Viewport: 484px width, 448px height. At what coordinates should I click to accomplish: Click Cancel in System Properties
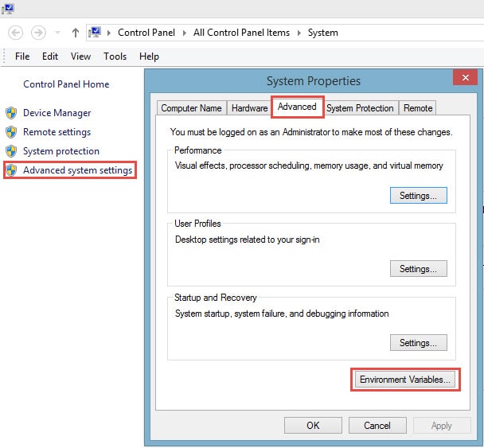coord(377,426)
